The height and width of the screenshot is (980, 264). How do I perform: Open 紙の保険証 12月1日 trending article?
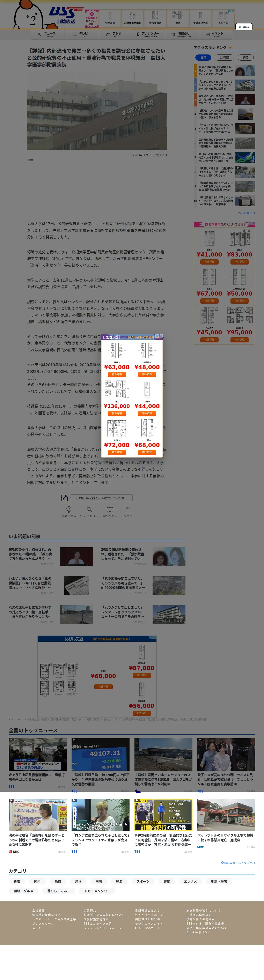[x=30, y=583]
